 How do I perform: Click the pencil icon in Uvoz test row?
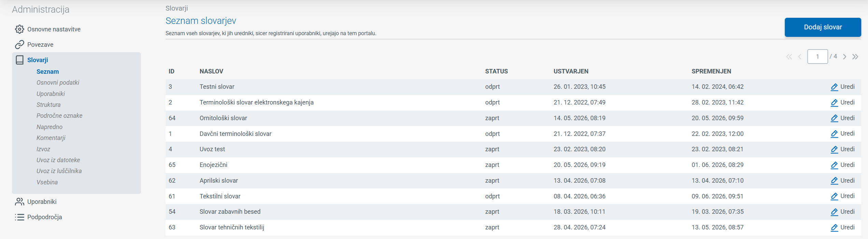(834, 150)
